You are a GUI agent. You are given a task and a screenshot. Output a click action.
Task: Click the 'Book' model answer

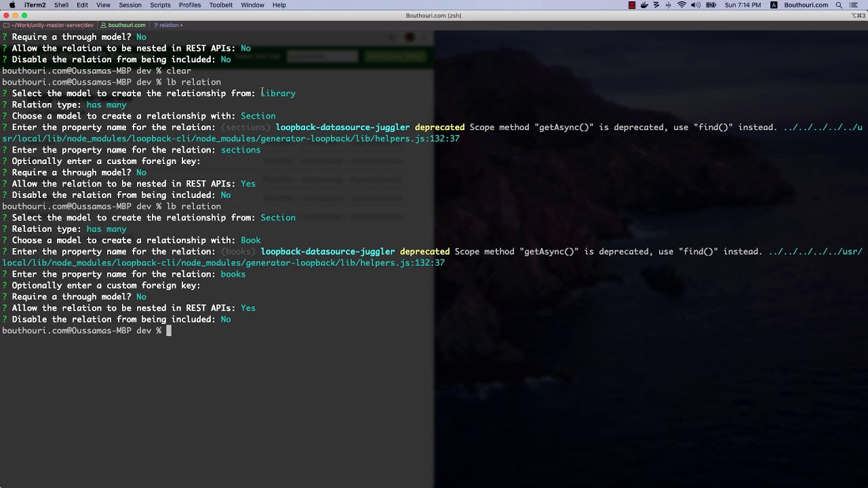[251, 240]
